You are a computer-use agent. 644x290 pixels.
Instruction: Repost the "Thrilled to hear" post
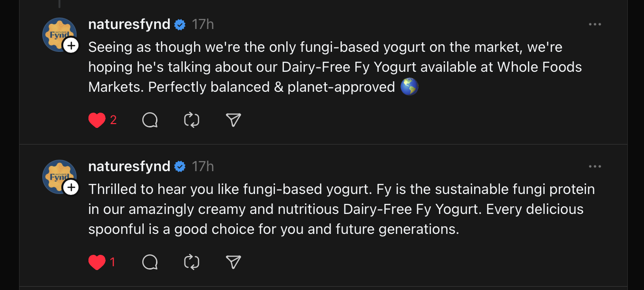191,262
